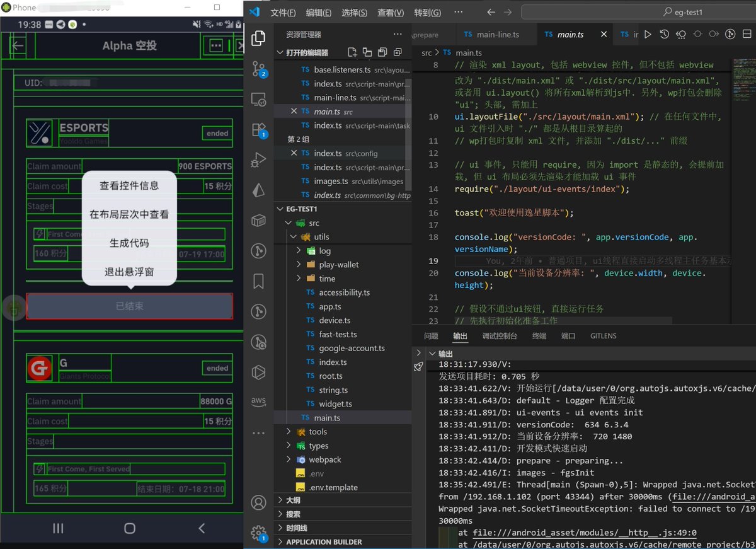Open the Extensions view with badge 1

[x=258, y=130]
